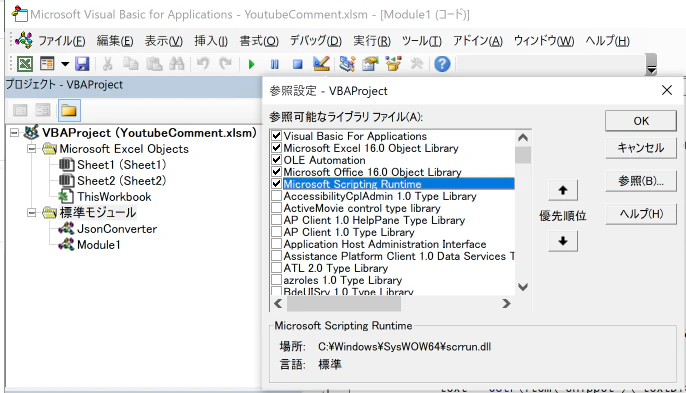Uncheck Microsoft Excel 16.0 Object Library
The width and height of the screenshot is (686, 393).
276,147
